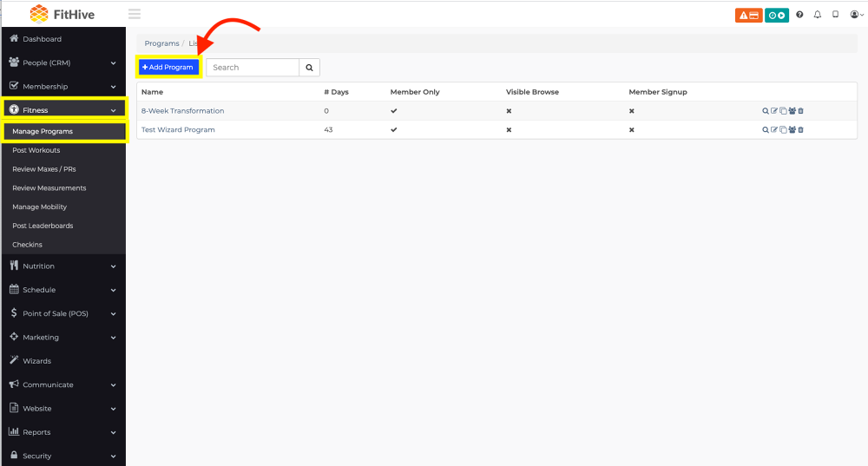Click the search magnifier button

(x=310, y=68)
